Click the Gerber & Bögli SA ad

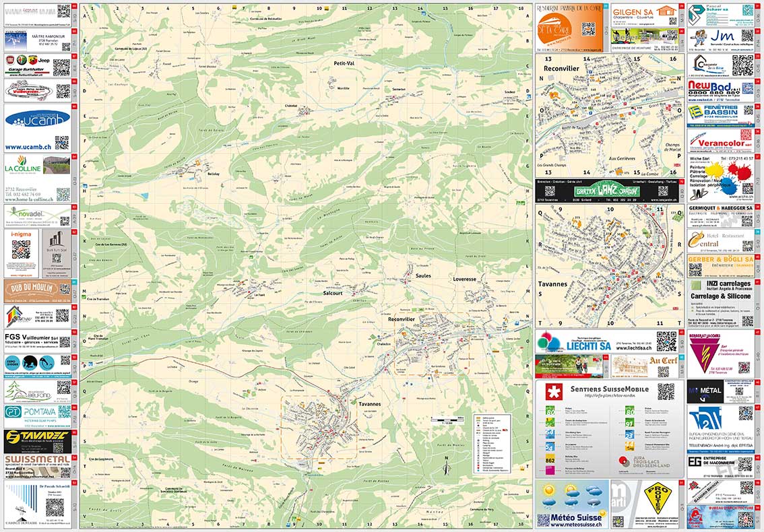721,266
